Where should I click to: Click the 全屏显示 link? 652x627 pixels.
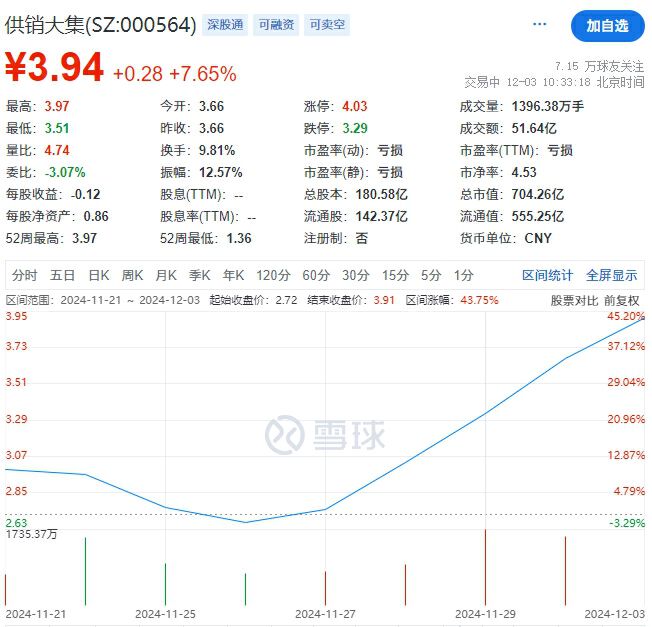point(611,275)
